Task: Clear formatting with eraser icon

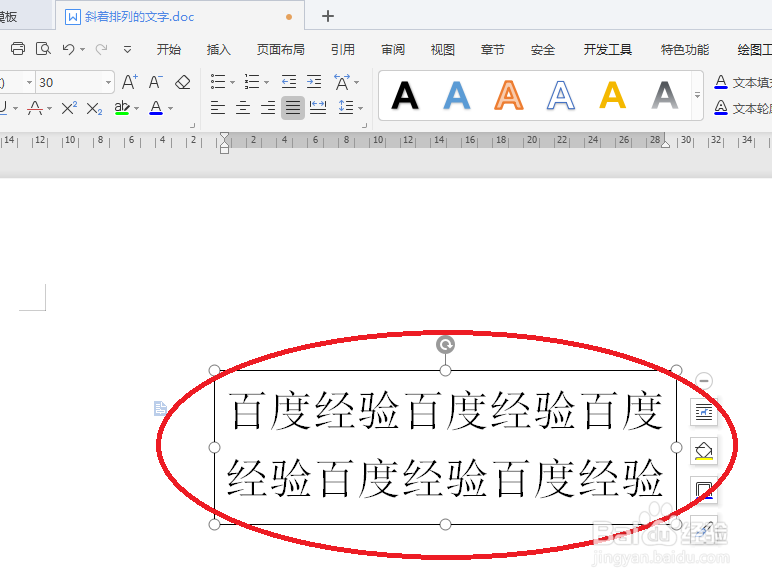Action: pyautogui.click(x=183, y=82)
